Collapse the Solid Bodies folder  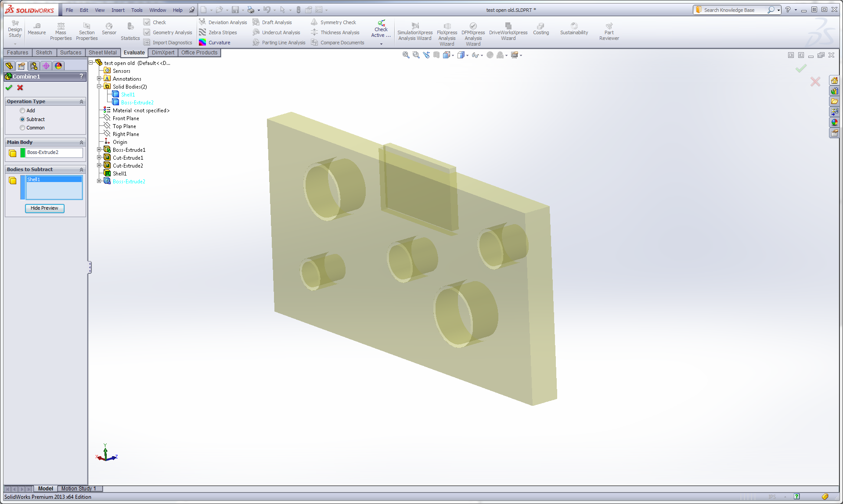tap(99, 87)
